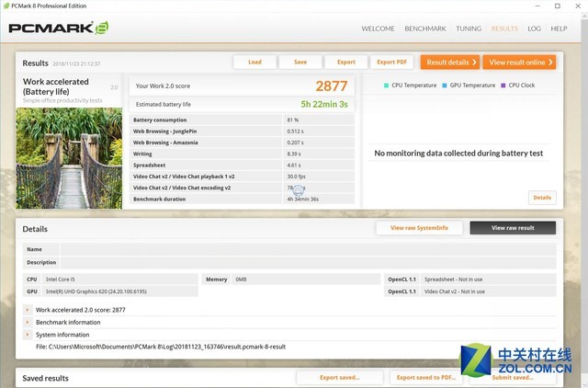Click Video Chat v2 - Not in use entry
The height and width of the screenshot is (388, 588).
[x=455, y=291]
